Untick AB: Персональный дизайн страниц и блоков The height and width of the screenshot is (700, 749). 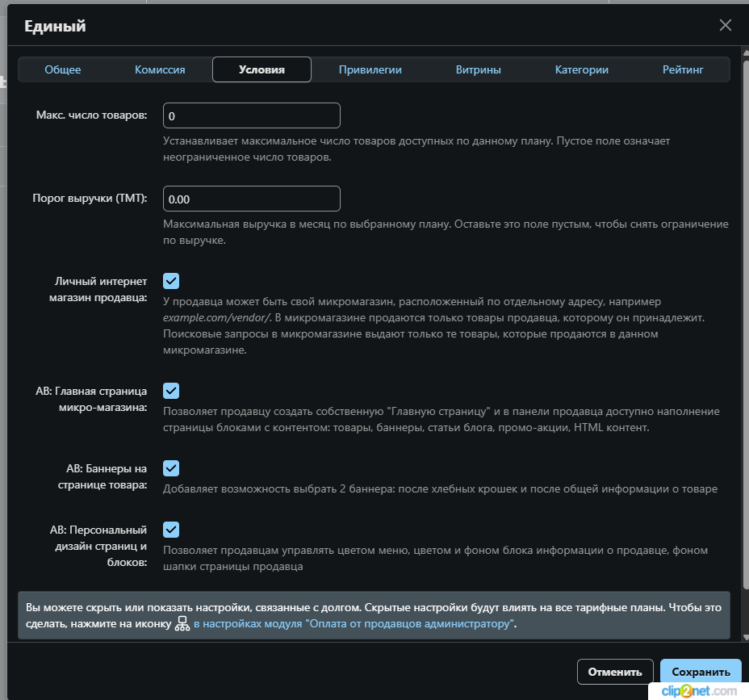171,530
